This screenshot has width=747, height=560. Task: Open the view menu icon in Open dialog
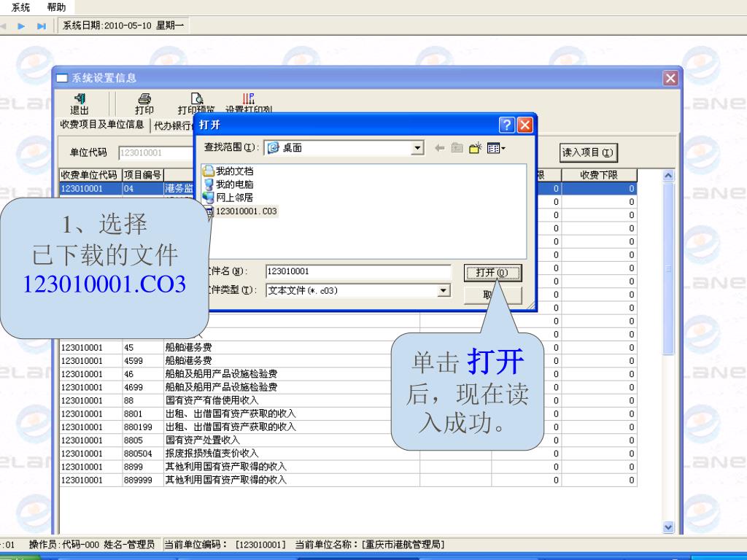coord(496,148)
